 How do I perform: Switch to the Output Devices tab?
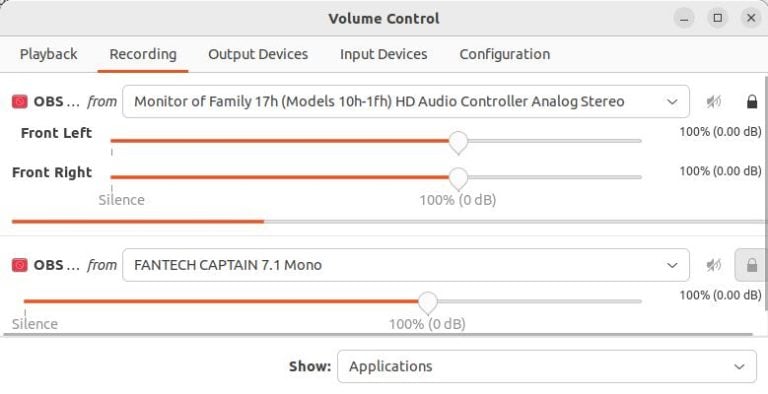(x=258, y=54)
